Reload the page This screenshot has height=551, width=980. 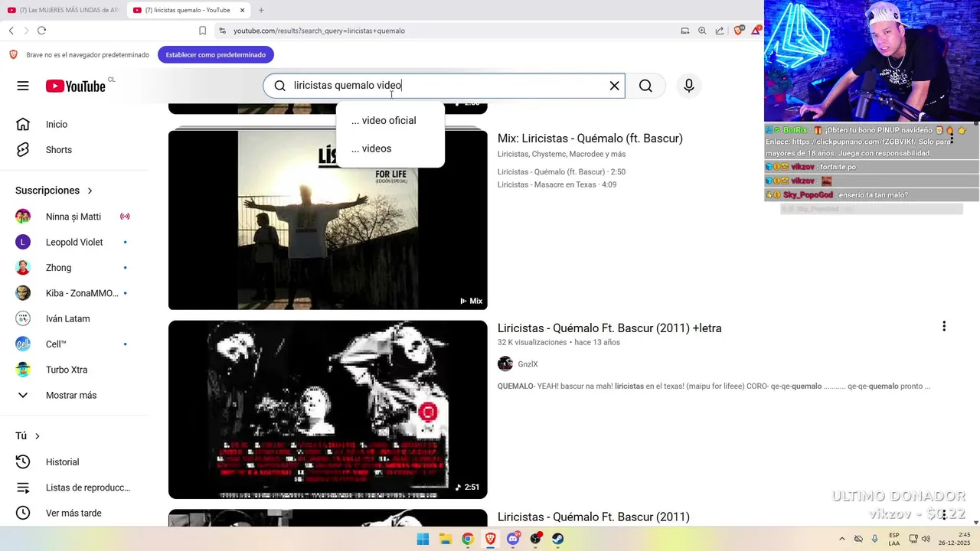click(x=41, y=31)
